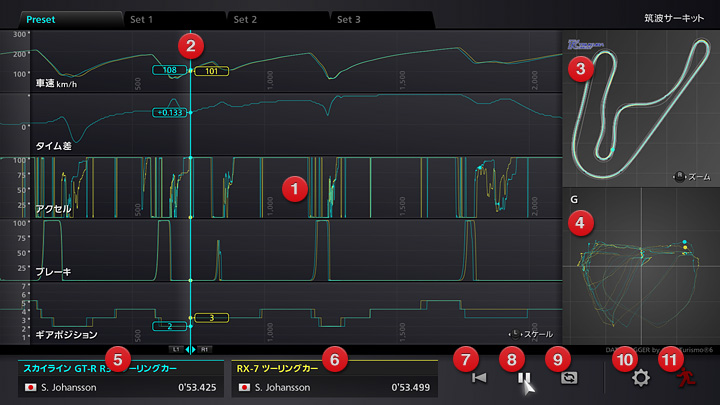
Task: Click the zoom icon on track map
Action: point(681,176)
